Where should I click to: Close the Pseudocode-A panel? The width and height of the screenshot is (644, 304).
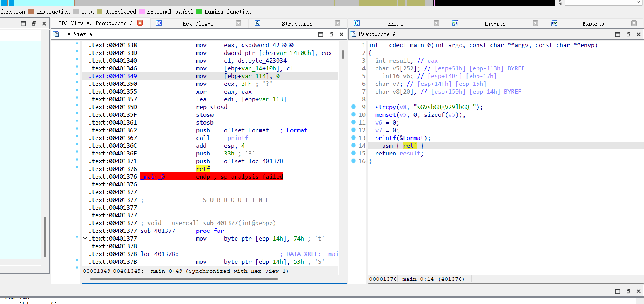(x=639, y=34)
